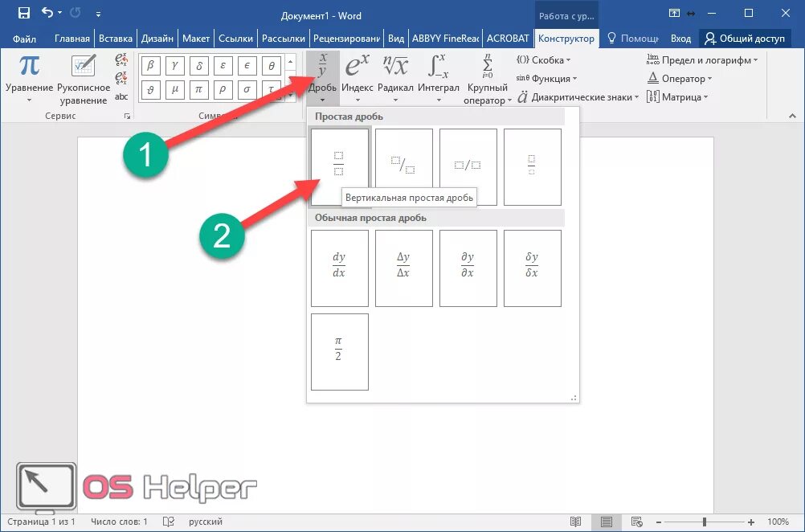
Task: Insert the Δy over Δx fraction
Action: pyautogui.click(x=403, y=268)
